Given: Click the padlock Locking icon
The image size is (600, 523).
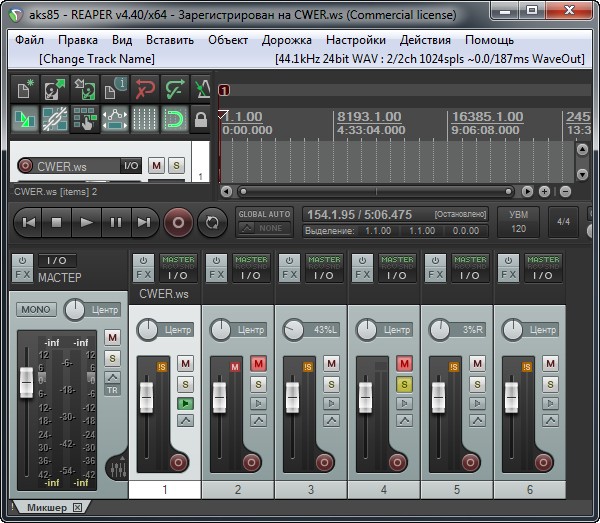Looking at the screenshot, I should coord(201,121).
